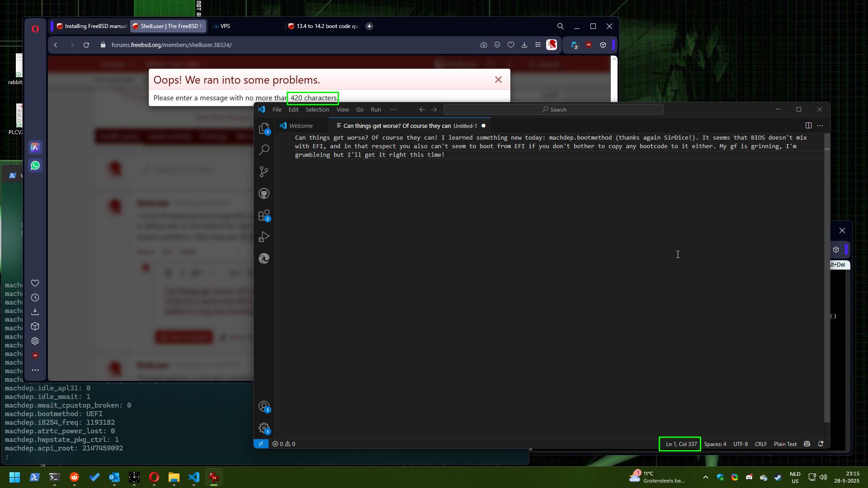Click Ln 1, Col 337 status indicator
The width and height of the screenshot is (868, 488).
click(x=681, y=444)
